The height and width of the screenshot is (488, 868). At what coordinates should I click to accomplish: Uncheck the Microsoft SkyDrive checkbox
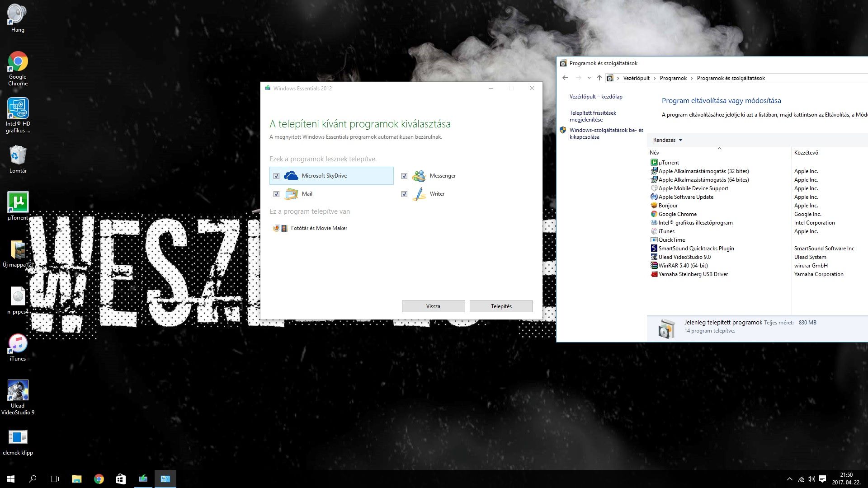(276, 176)
